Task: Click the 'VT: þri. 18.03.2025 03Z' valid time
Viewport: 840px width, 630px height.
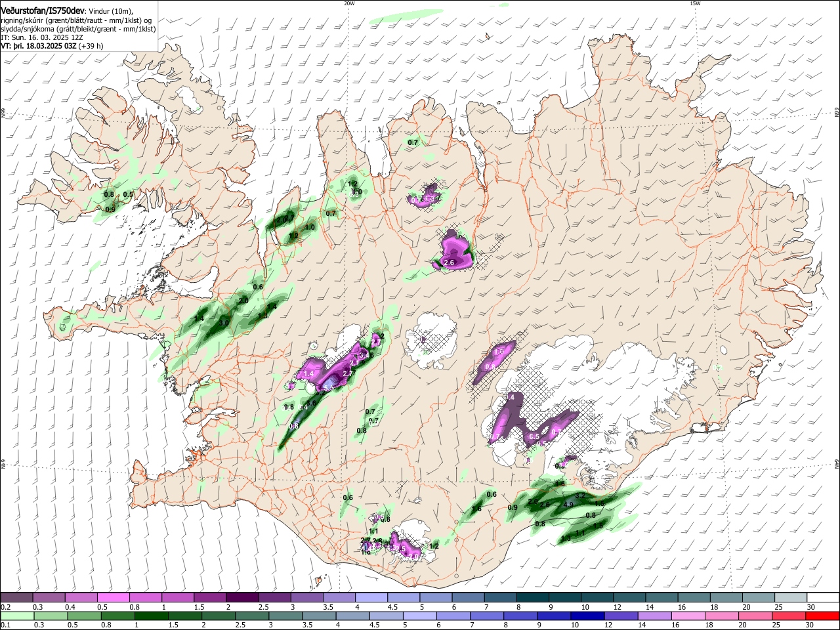Action: (39, 46)
